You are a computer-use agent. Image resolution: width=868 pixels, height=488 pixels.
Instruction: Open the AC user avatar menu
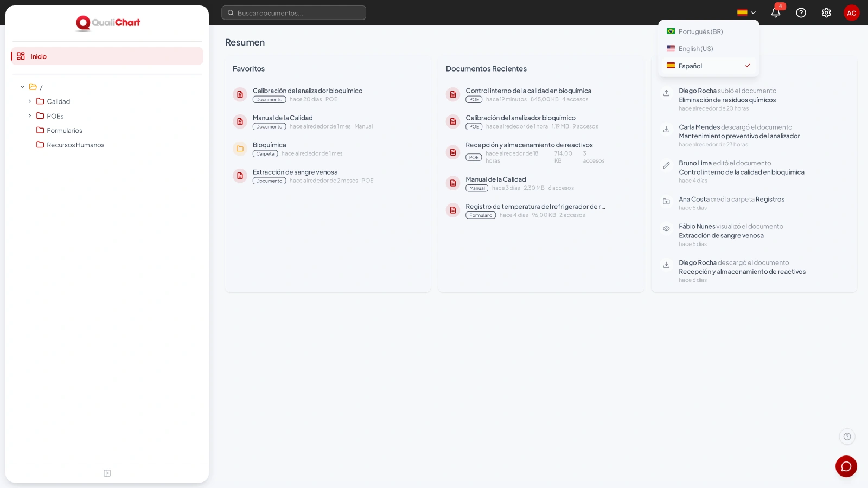click(852, 12)
